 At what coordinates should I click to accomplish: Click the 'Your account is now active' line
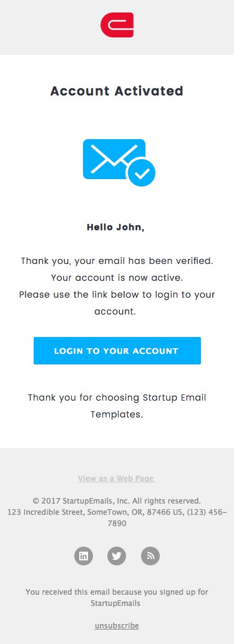(x=117, y=278)
